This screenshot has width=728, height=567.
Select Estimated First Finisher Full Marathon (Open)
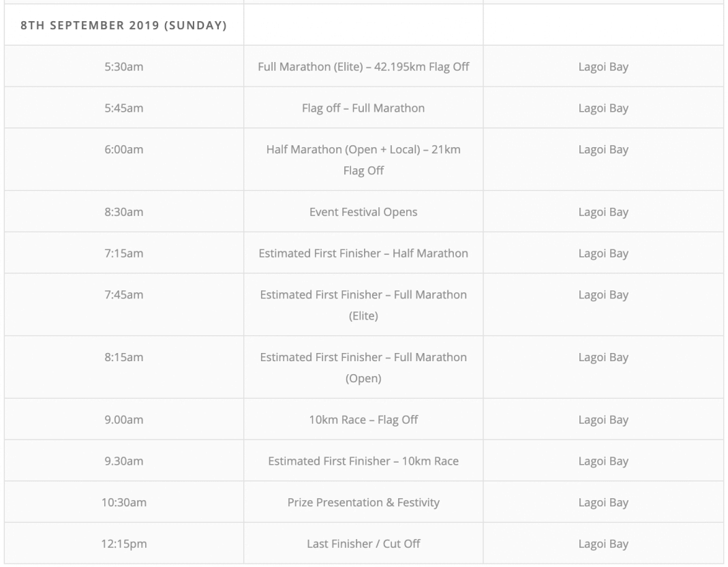coord(363,367)
